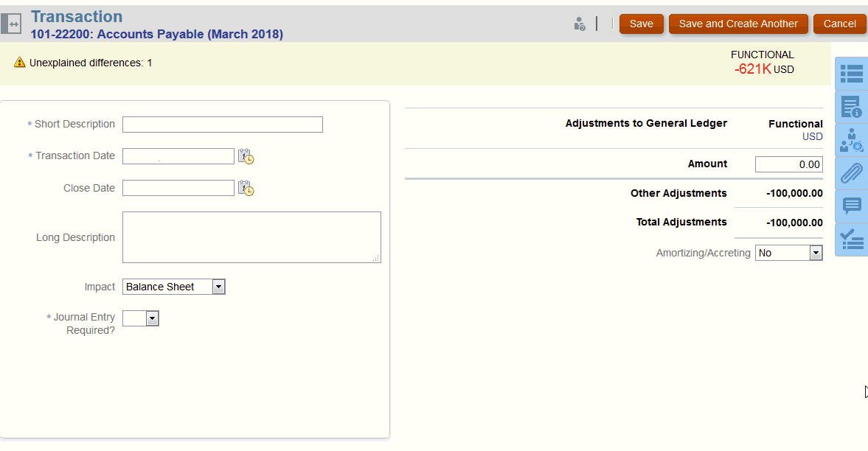This screenshot has width=868, height=451.
Task: Open the list view side panel icon
Action: [852, 73]
